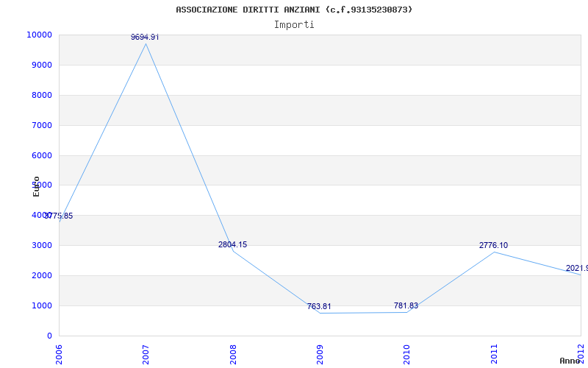The width and height of the screenshot is (588, 368).
Task: Click the Euro y-axis title
Action: [36, 187]
